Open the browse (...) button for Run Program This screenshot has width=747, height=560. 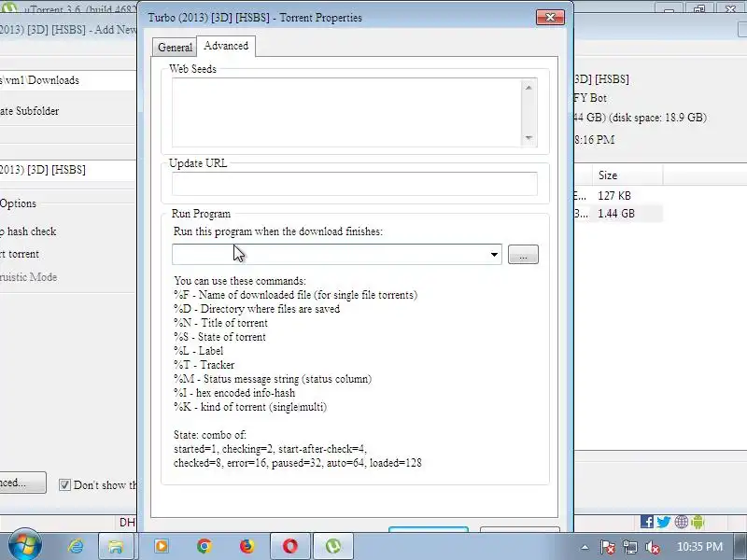[x=523, y=254]
